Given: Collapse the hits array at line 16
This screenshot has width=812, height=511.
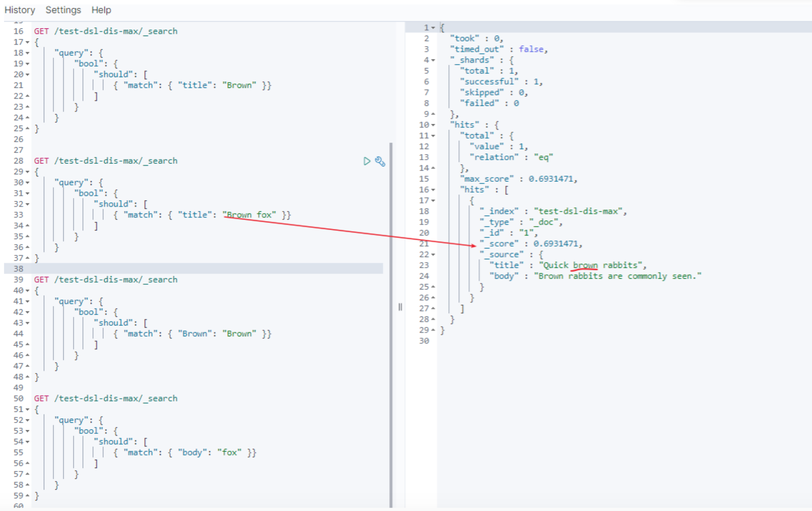Looking at the screenshot, I should (x=433, y=190).
